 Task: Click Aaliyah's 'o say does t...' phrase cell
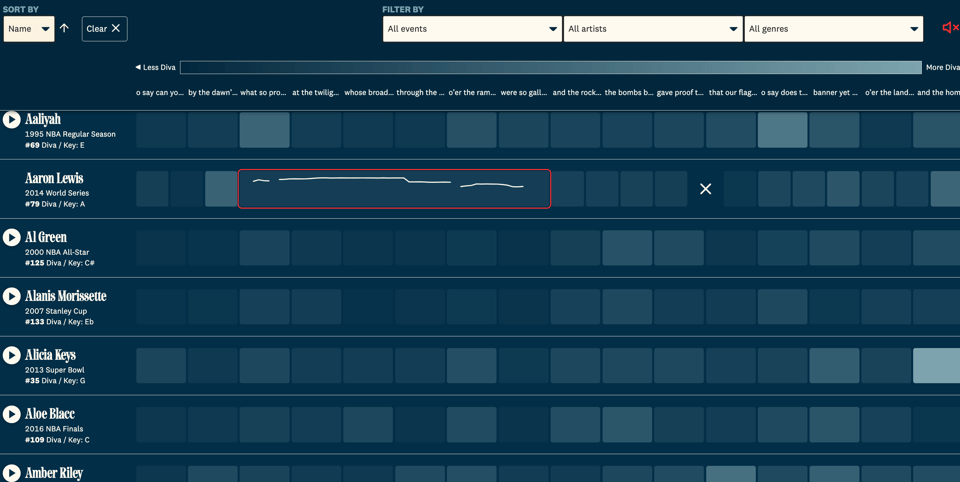782,130
